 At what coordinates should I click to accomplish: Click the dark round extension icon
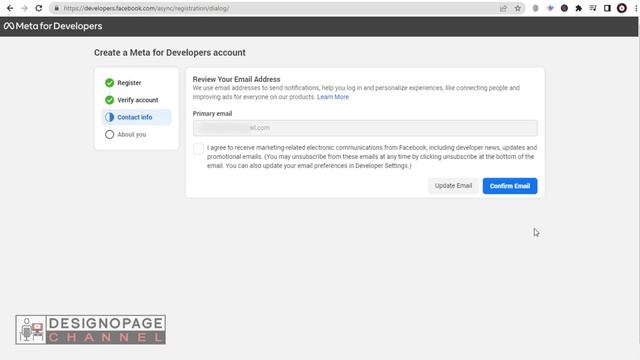[x=564, y=8]
